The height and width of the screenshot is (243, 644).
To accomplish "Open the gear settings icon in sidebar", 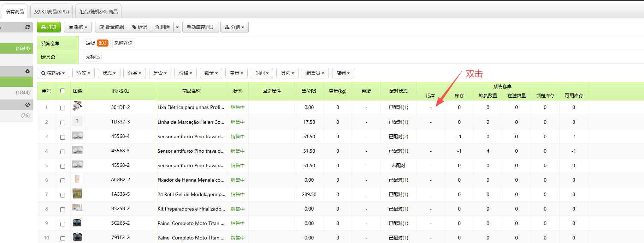I will click(28, 71).
